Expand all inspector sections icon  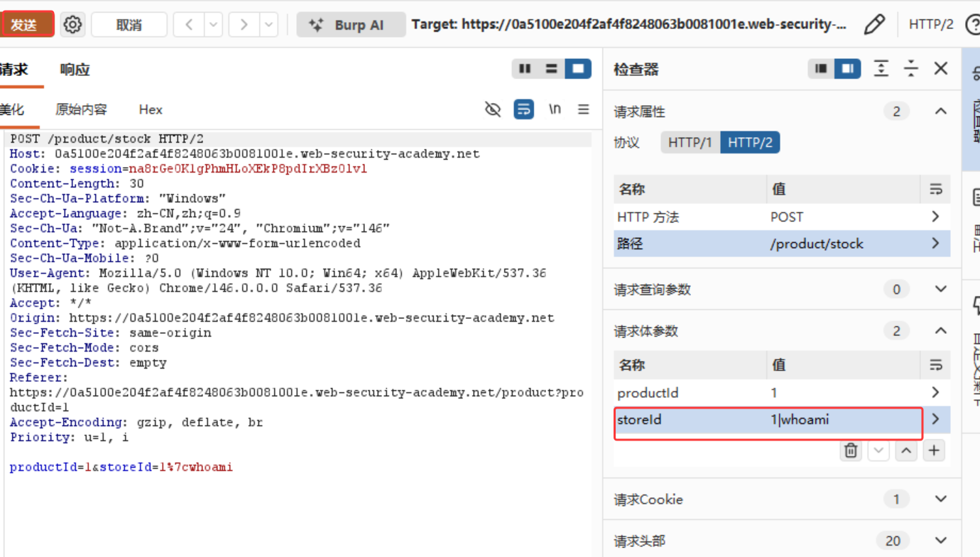click(x=881, y=69)
